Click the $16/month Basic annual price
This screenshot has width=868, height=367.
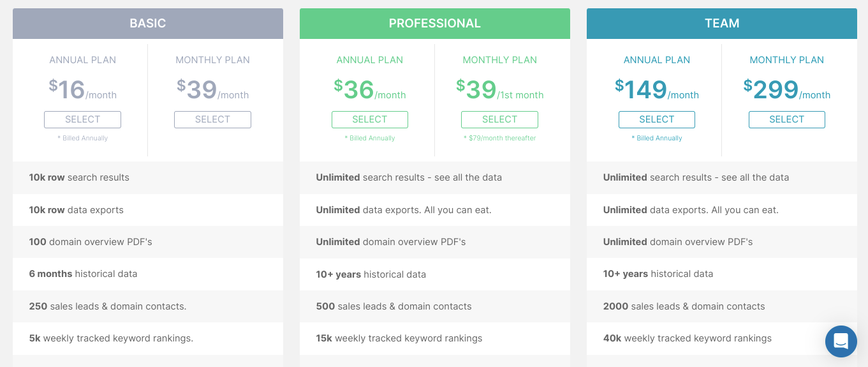click(x=83, y=90)
